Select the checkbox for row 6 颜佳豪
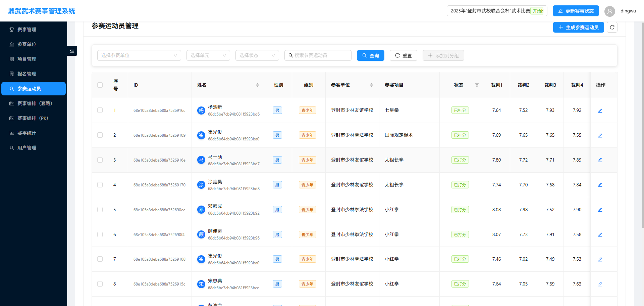The width and height of the screenshot is (644, 306). (100, 234)
